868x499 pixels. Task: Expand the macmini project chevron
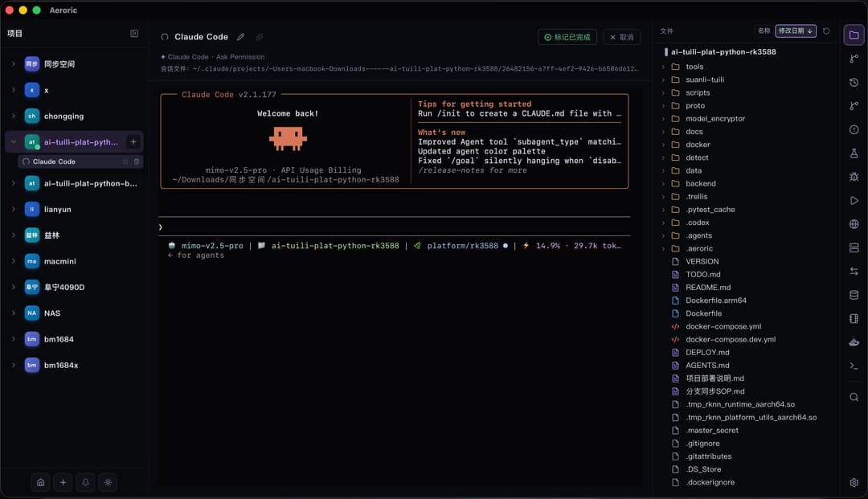click(x=14, y=261)
